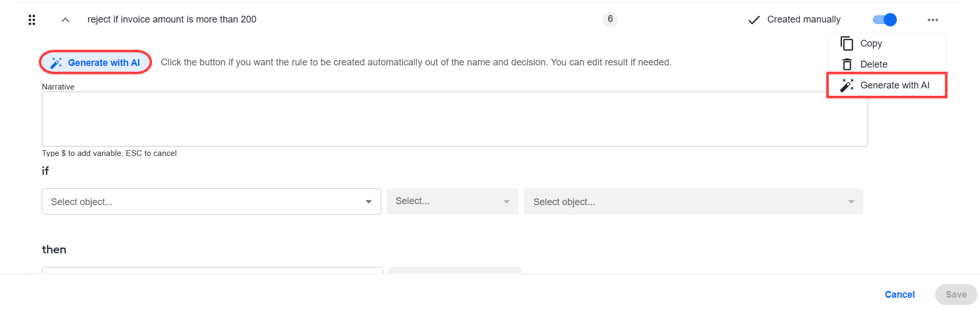The image size is (980, 315).
Task: Click the drag handle dots icon
Action: click(32, 20)
